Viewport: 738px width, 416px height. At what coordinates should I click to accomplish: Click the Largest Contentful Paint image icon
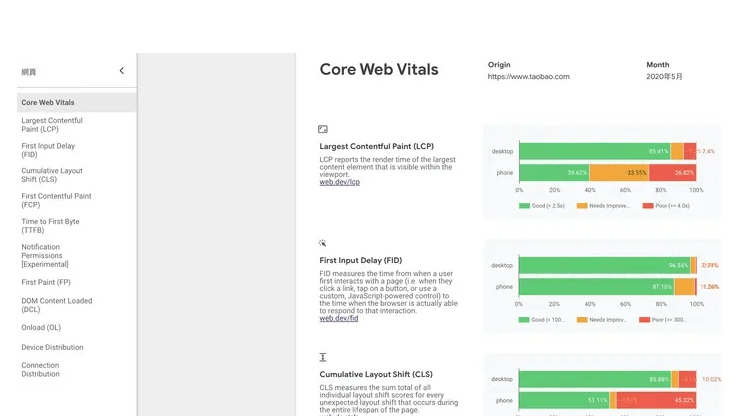tap(323, 129)
